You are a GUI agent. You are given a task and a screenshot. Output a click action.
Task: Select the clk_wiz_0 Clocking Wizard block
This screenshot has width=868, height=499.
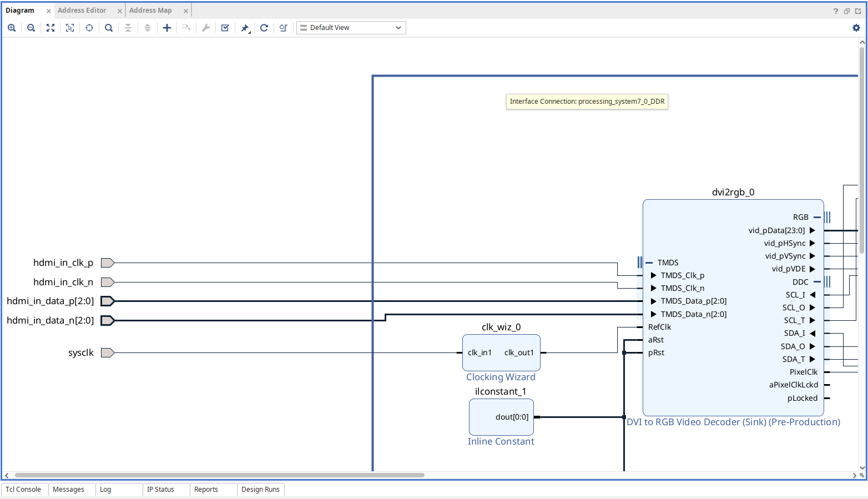pos(501,363)
